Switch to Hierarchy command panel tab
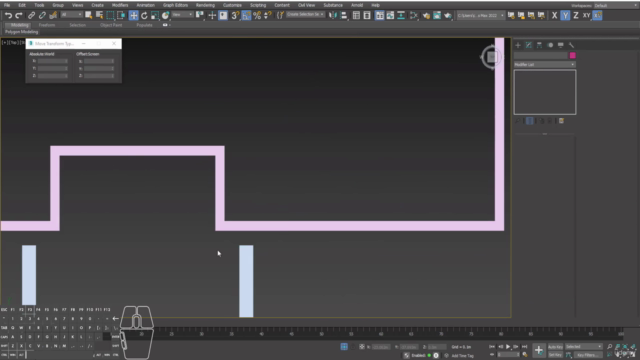 (x=539, y=45)
